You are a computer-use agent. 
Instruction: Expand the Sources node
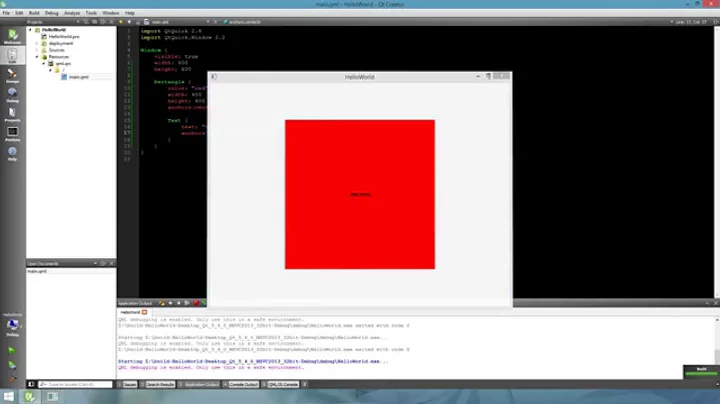tap(37, 50)
